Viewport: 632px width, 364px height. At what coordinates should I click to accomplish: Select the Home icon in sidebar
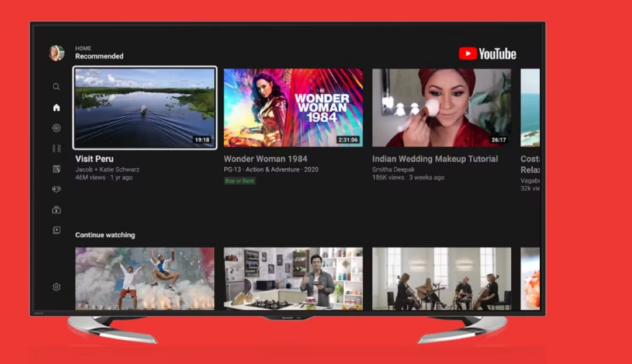point(57,108)
